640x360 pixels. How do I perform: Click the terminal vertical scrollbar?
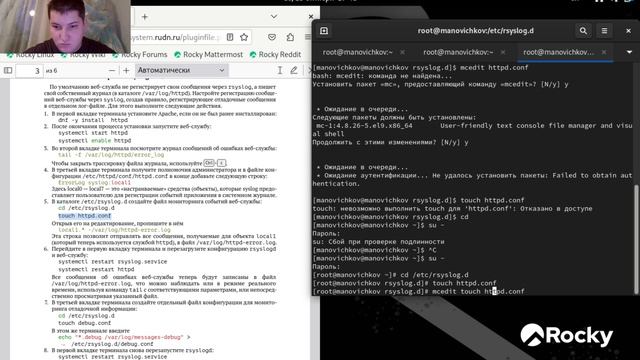(636, 239)
